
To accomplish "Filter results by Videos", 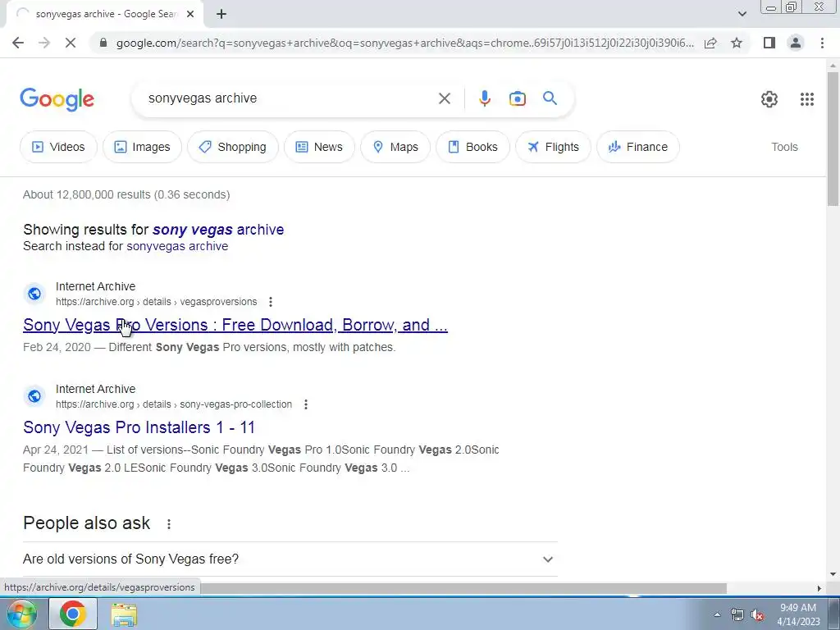I will pyautogui.click(x=59, y=147).
